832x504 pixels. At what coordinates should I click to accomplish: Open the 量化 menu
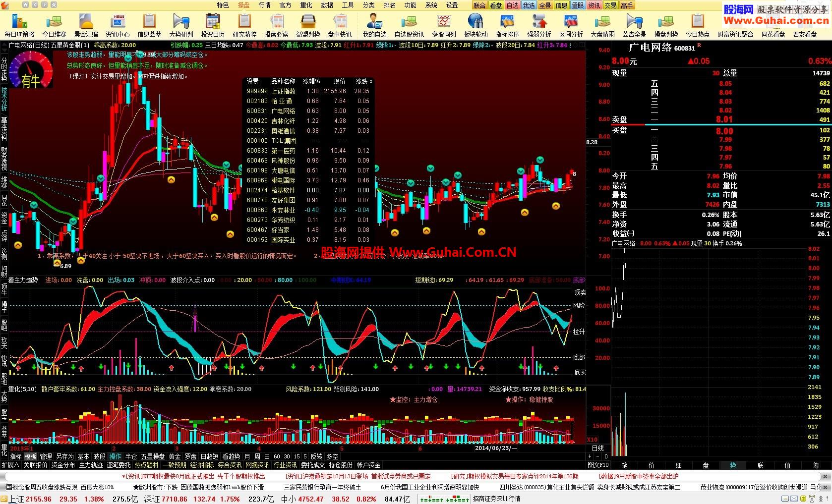pos(306,5)
